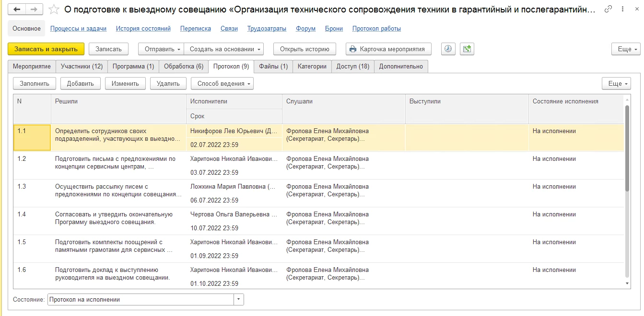The height and width of the screenshot is (316, 644).
Task: Switch to the Файлы (1) tab
Action: [273, 67]
